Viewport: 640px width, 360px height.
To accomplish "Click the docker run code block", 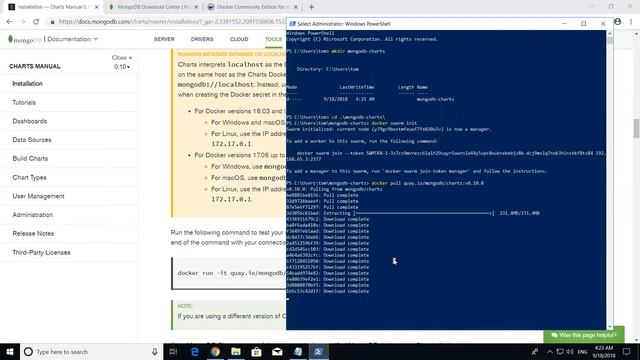I will [x=229, y=273].
